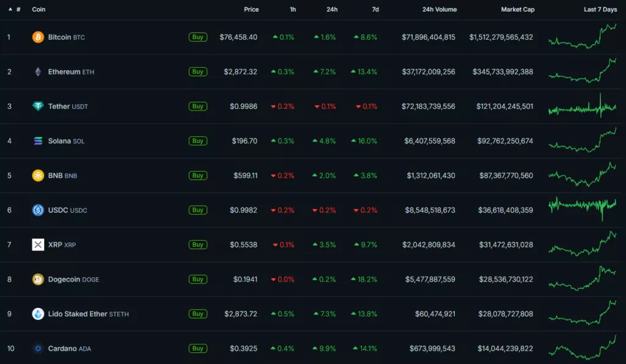Click the Tether logo icon

coord(38,106)
